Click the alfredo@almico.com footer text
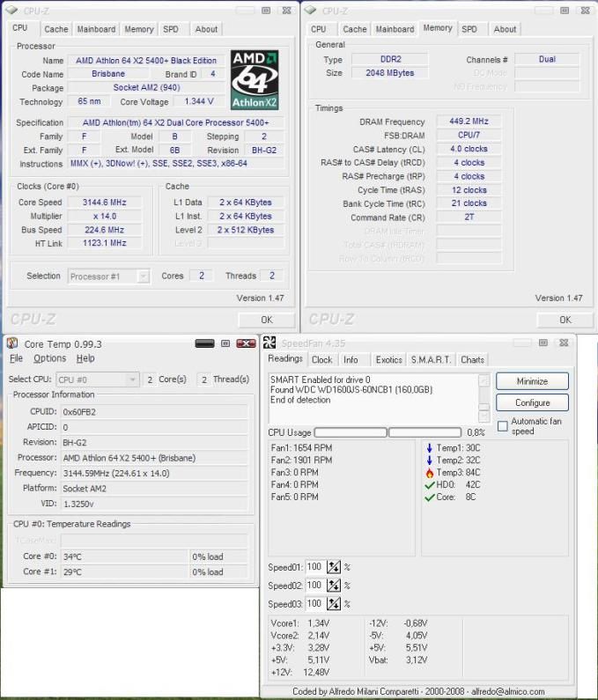 pos(508,691)
